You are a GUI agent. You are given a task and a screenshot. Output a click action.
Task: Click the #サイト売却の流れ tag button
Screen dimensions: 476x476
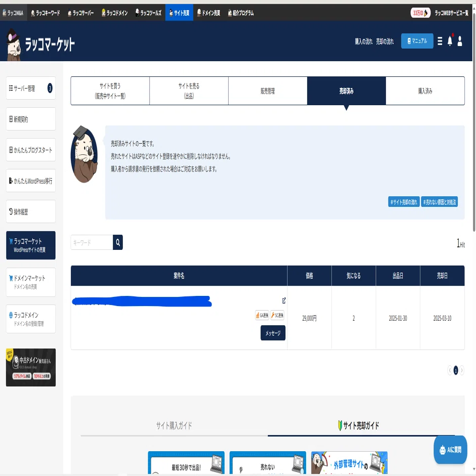click(x=404, y=202)
